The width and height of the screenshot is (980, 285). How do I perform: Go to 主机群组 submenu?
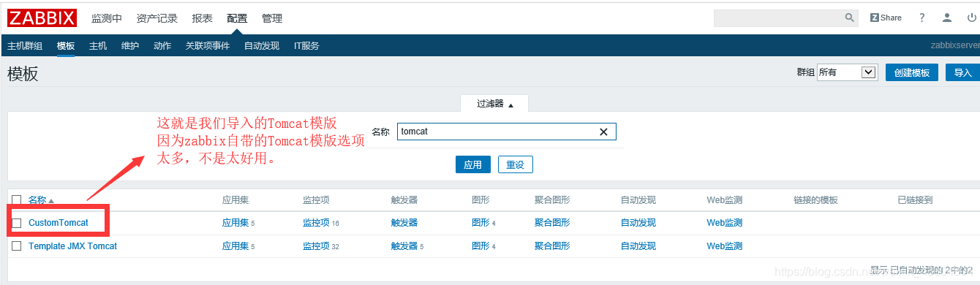tap(25, 45)
